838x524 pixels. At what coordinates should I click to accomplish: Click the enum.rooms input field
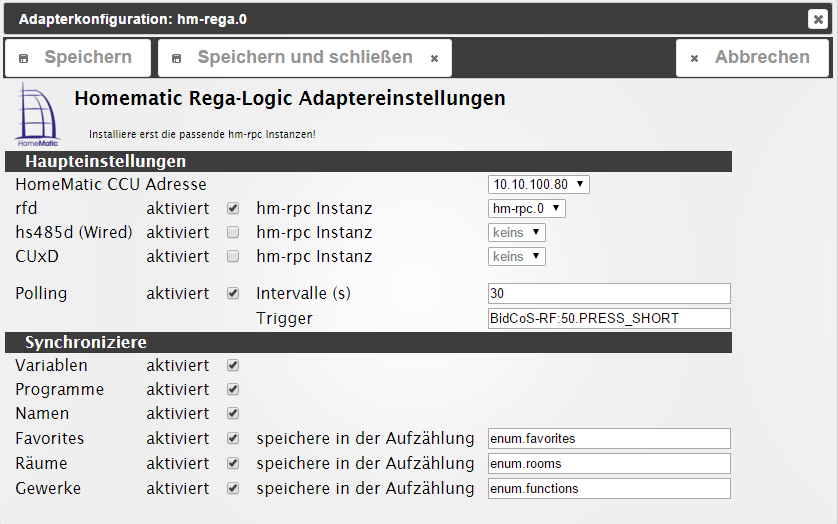(609, 464)
